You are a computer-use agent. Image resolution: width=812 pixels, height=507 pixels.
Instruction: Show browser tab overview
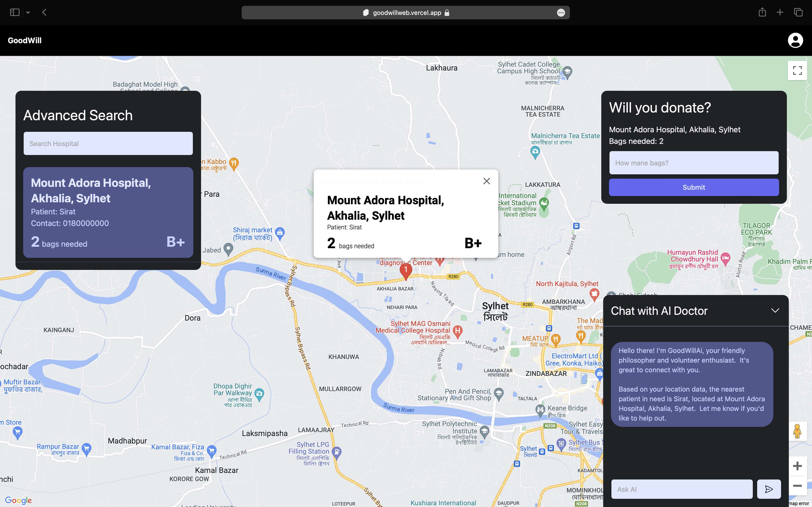tap(798, 12)
